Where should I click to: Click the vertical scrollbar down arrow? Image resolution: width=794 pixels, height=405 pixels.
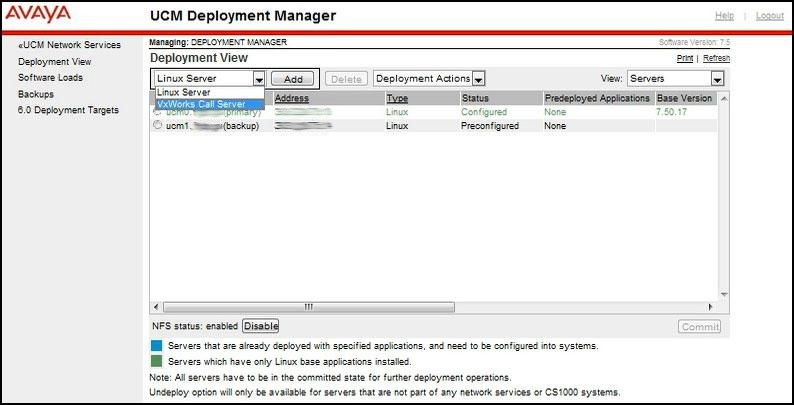coord(724,294)
